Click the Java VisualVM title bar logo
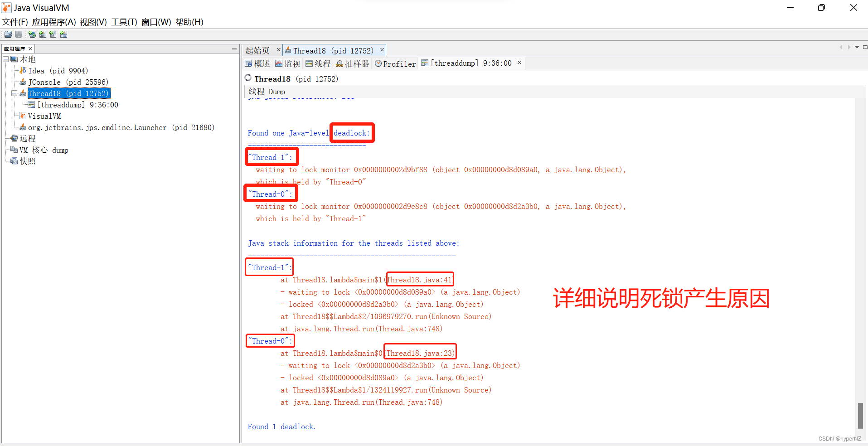 (x=7, y=8)
